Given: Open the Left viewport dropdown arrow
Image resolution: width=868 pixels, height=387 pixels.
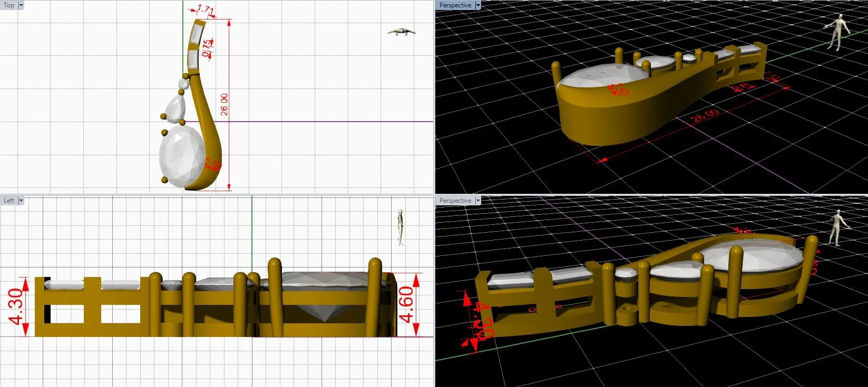Looking at the screenshot, I should pos(21,201).
